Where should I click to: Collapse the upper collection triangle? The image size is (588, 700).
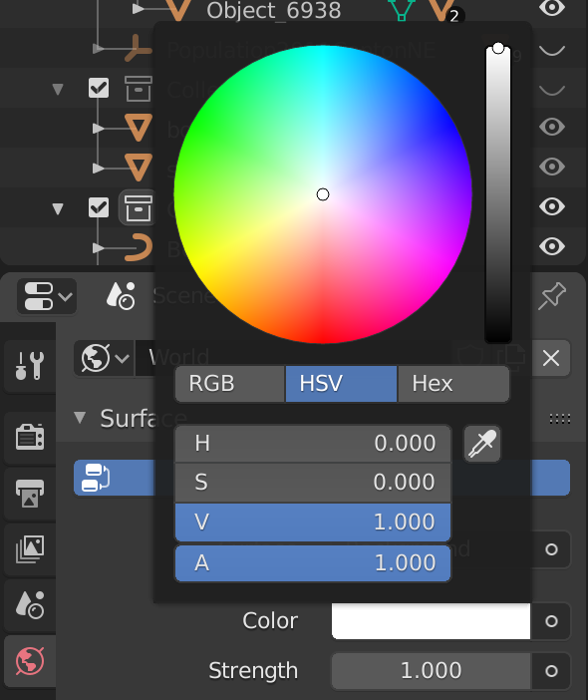(58, 89)
